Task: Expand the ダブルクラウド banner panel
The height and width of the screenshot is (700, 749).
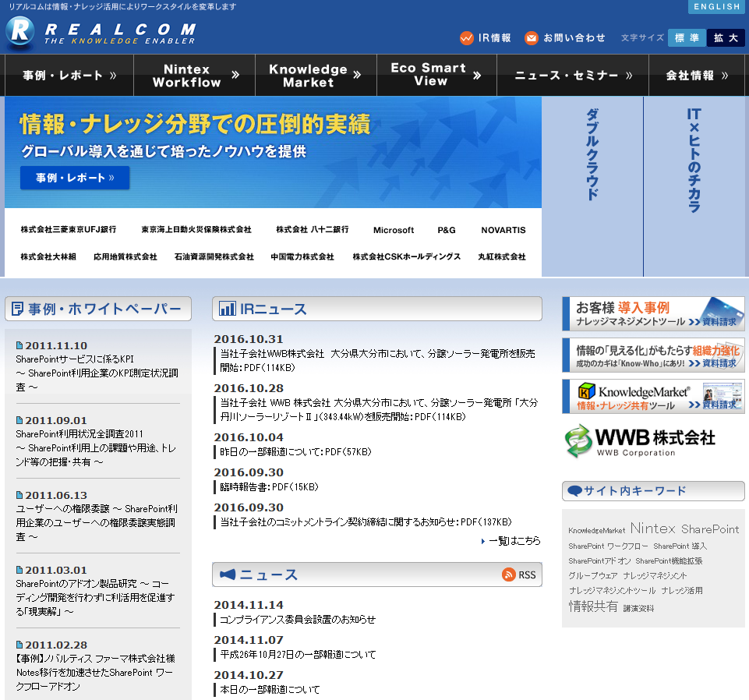Action: click(x=592, y=186)
